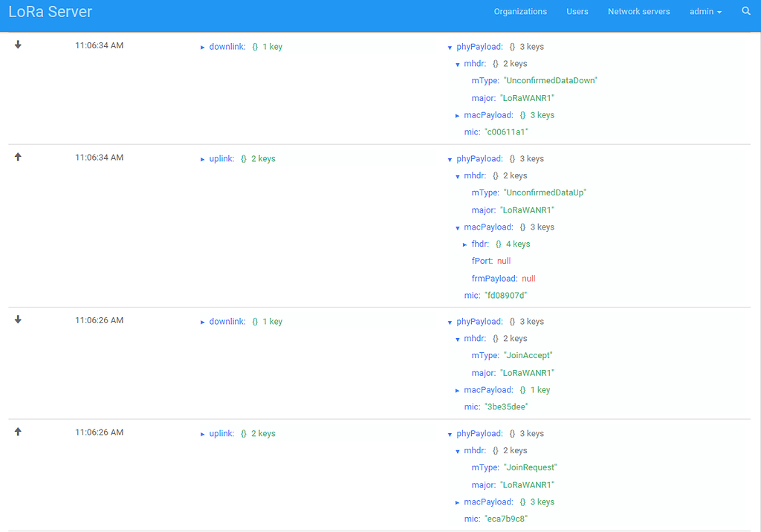Viewport: 761px width, 532px height.
Task: Click the uplink arrow beside the JoinRequest frame
Action: [18, 432]
